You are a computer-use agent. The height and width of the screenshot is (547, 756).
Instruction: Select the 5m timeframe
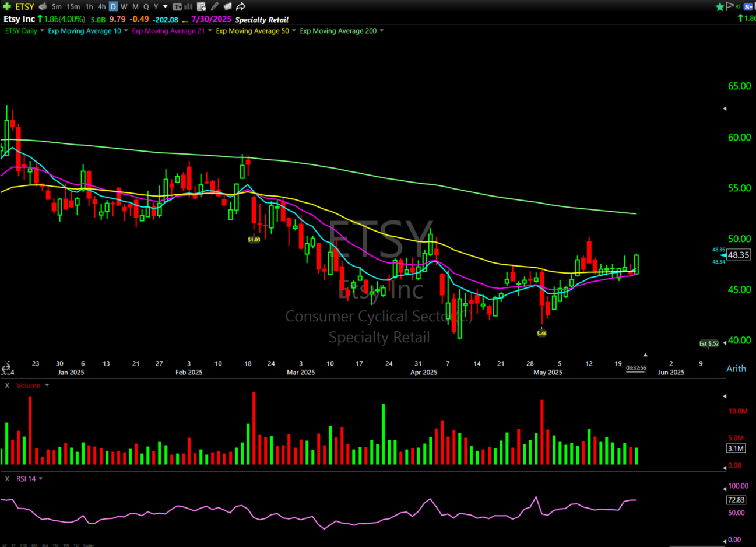(x=57, y=6)
